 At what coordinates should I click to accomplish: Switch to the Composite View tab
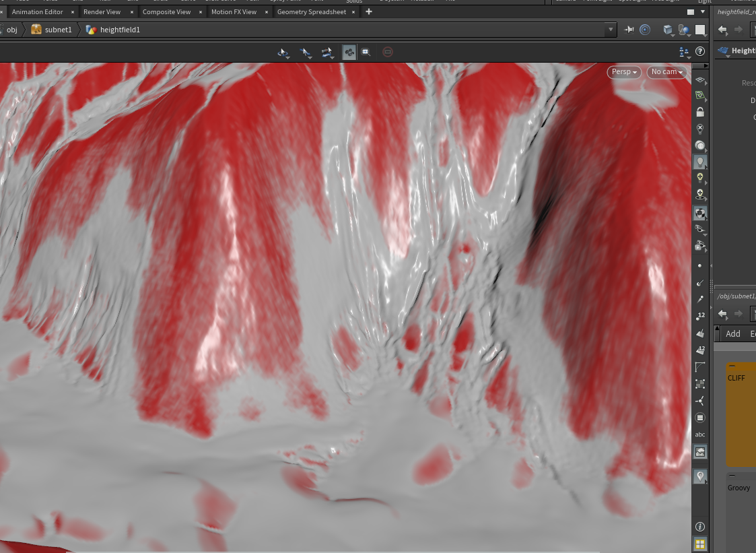pos(166,11)
